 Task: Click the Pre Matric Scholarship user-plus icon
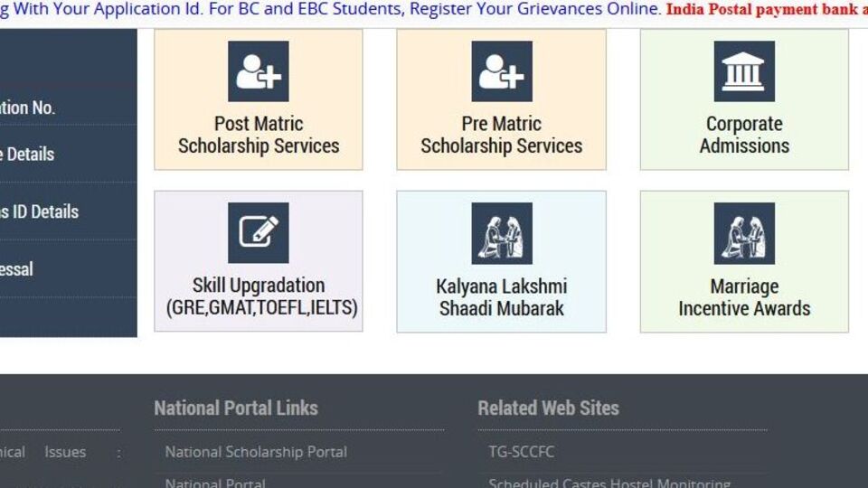point(502,71)
